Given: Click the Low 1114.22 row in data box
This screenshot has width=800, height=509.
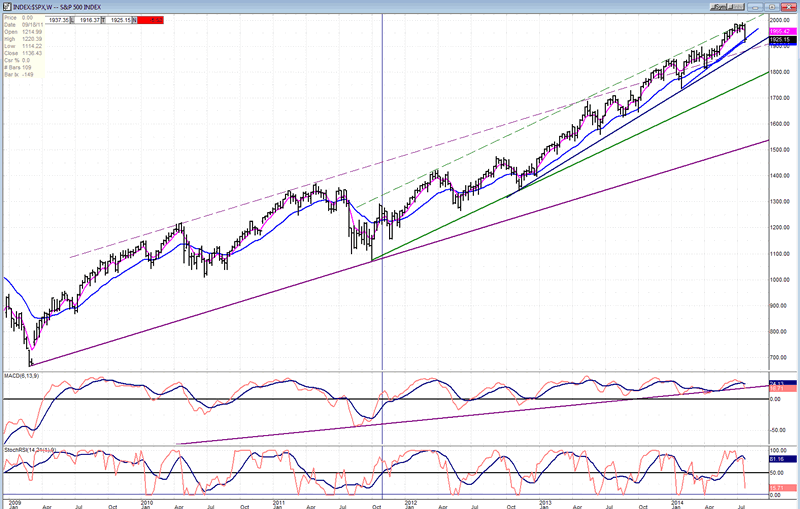Looking at the screenshot, I should tap(23, 46).
